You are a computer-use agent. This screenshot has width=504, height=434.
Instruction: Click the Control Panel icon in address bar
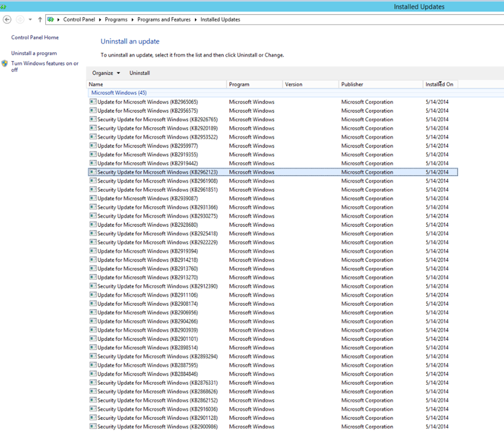point(51,19)
